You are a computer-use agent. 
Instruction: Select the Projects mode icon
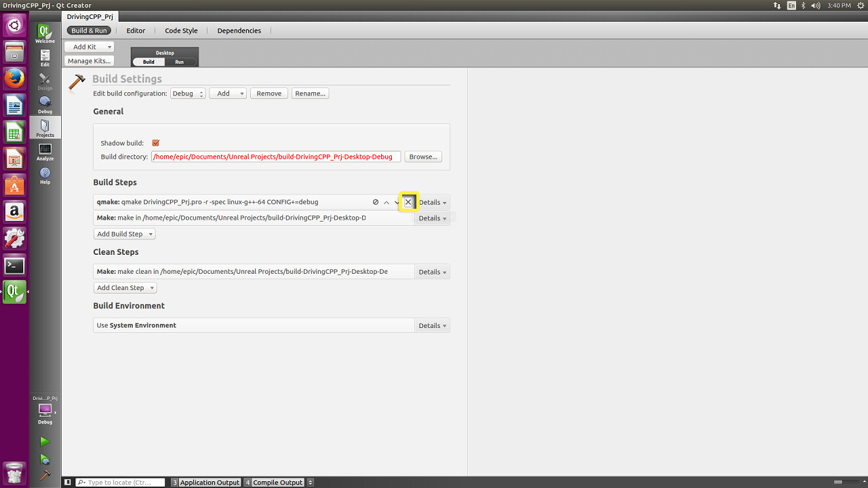(45, 127)
